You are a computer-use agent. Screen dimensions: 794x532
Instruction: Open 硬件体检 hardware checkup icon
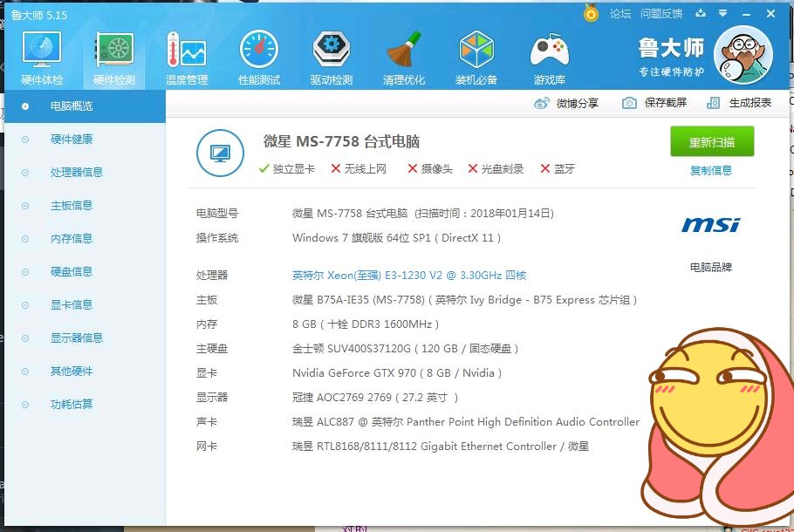(x=42, y=58)
